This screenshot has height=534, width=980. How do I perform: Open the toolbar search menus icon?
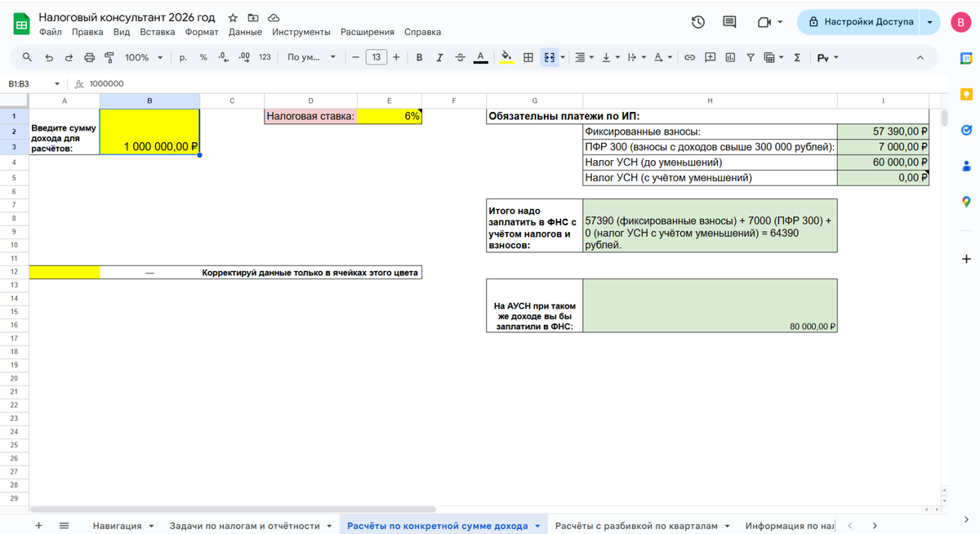click(27, 57)
